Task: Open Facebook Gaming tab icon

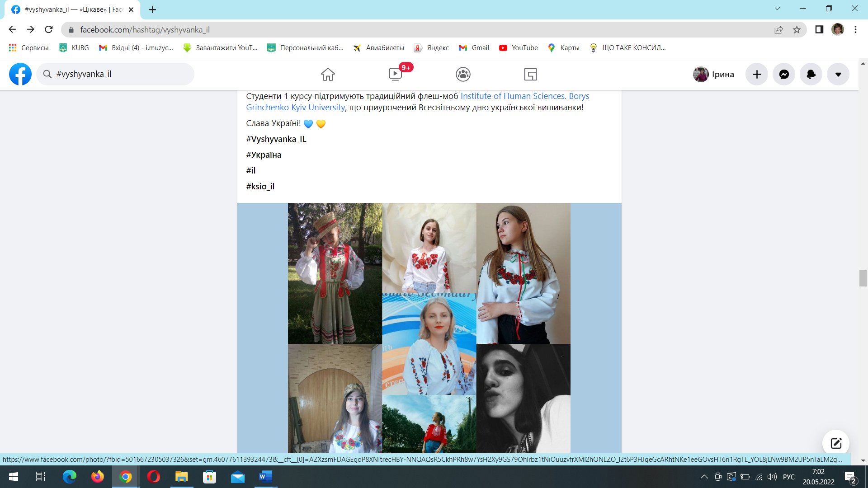Action: (x=530, y=74)
